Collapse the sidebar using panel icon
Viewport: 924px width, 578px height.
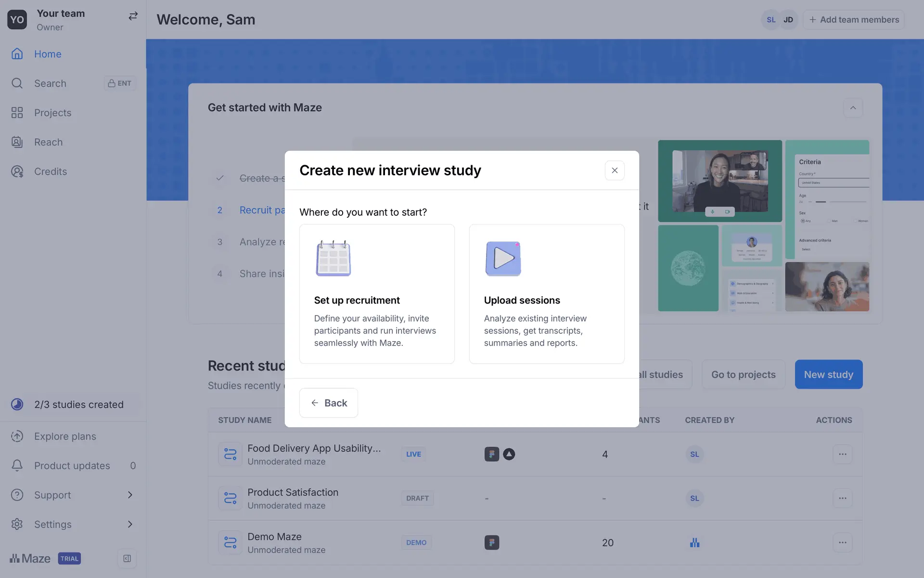tap(127, 559)
